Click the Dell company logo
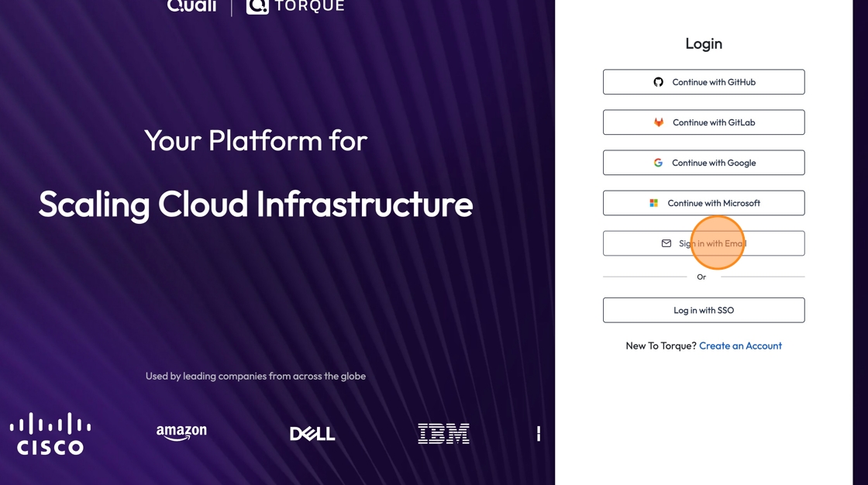The image size is (868, 485). pos(312,434)
